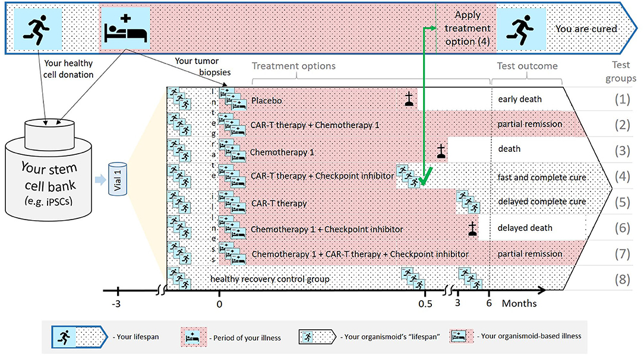Click the hospital bed icon in the top lifespan bar
The image size is (644, 356).
tap(125, 28)
